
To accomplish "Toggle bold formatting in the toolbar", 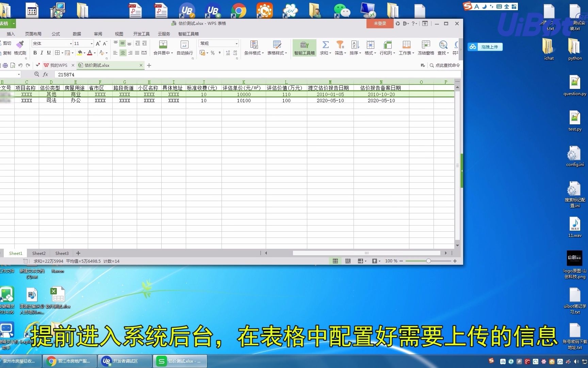I will pyautogui.click(x=35, y=53).
